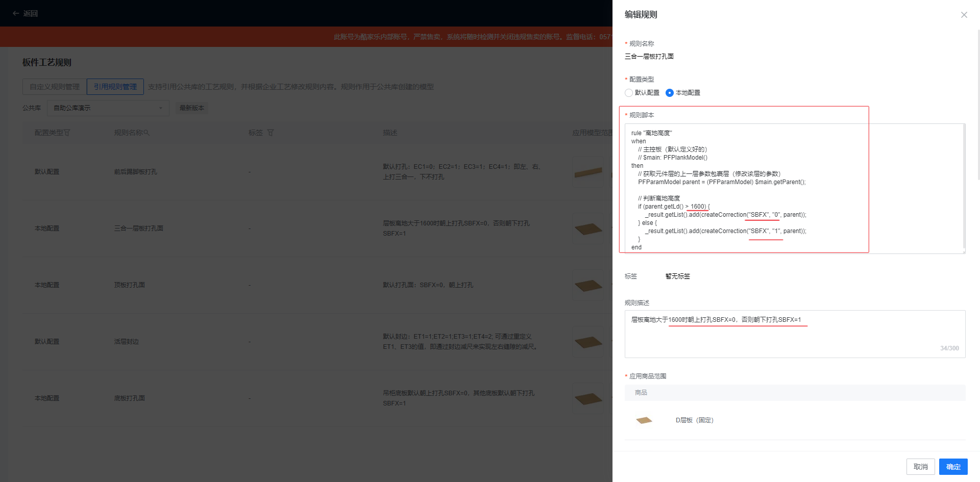This screenshot has height=482, width=980.
Task: Switch to the 自定义规则管理 tab
Action: [55, 87]
